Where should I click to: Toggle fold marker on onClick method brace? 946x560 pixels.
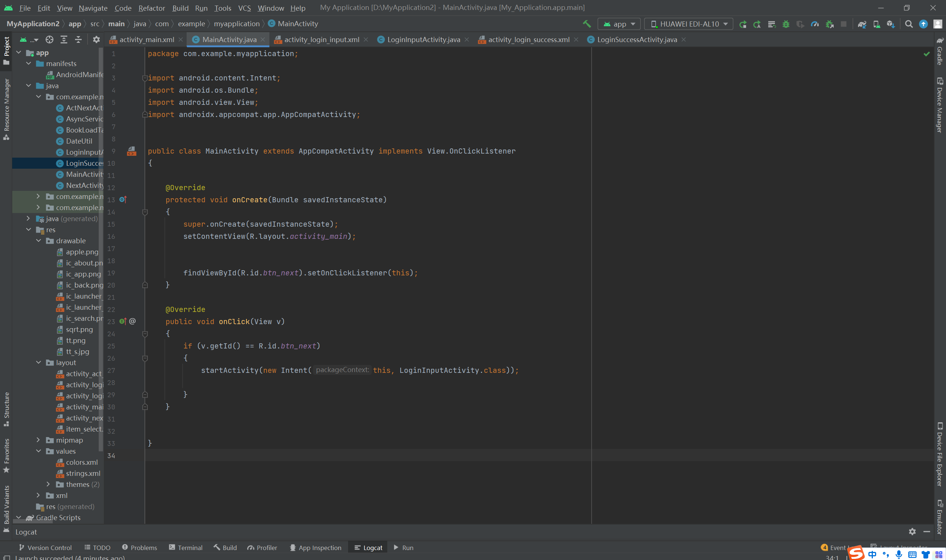(144, 334)
